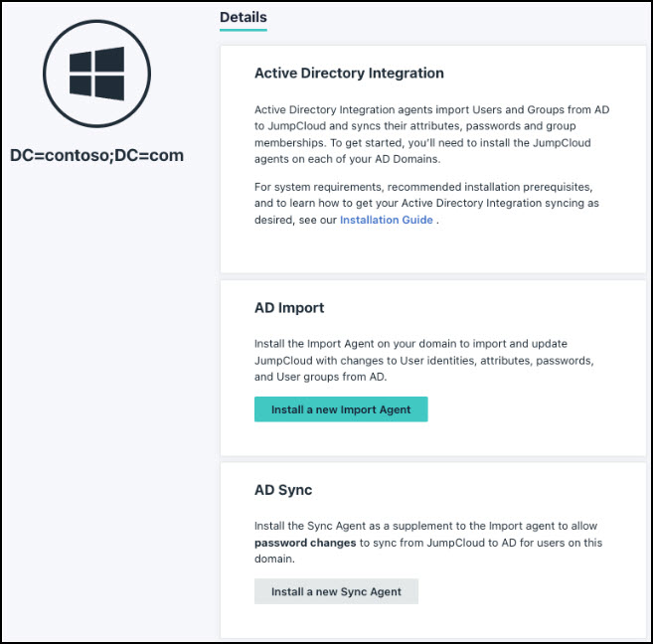Open the Installation Guide link
This screenshot has width=653, height=644.
tap(386, 220)
